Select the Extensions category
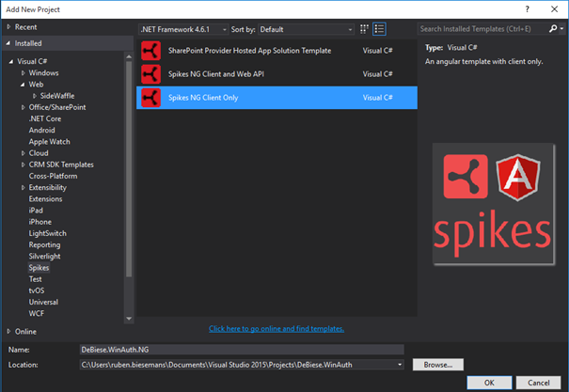Viewport: 569px width, 392px height. coord(45,198)
